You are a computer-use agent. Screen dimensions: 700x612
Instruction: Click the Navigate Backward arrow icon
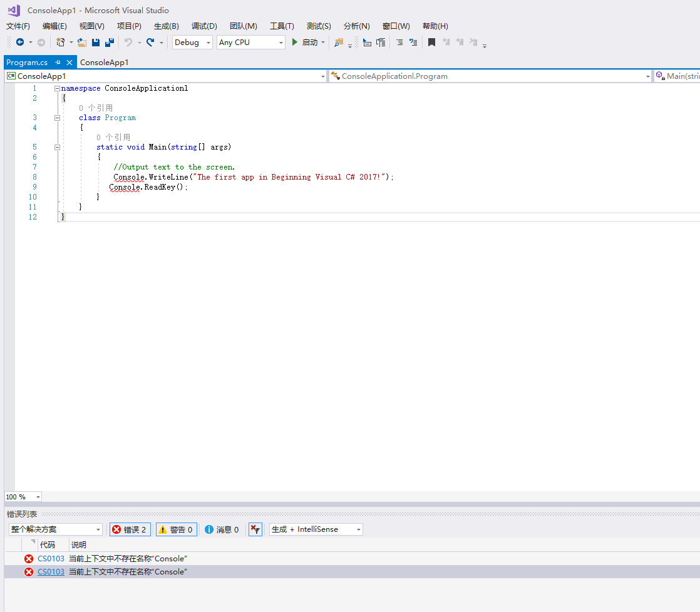(20, 43)
